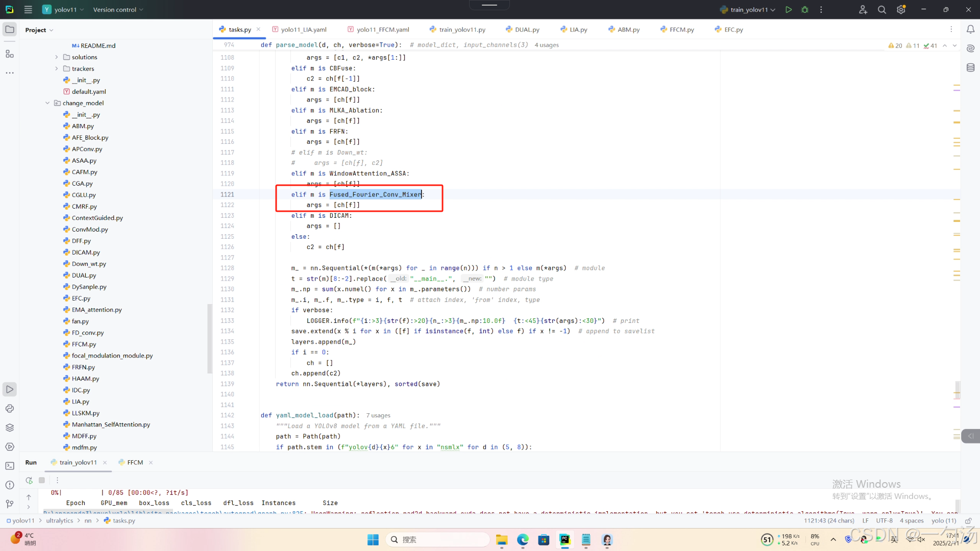Rerun train_yolov11 in Run panel
This screenshot has height=551, width=980.
pyautogui.click(x=29, y=480)
